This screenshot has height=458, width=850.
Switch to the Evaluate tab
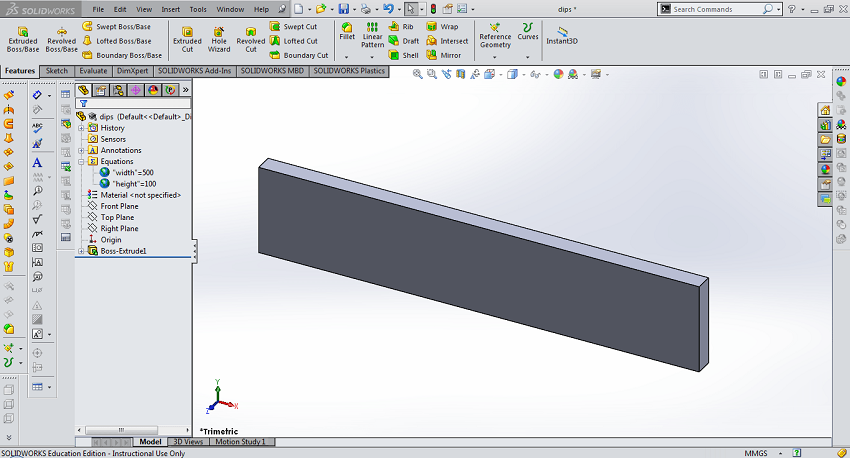93,71
